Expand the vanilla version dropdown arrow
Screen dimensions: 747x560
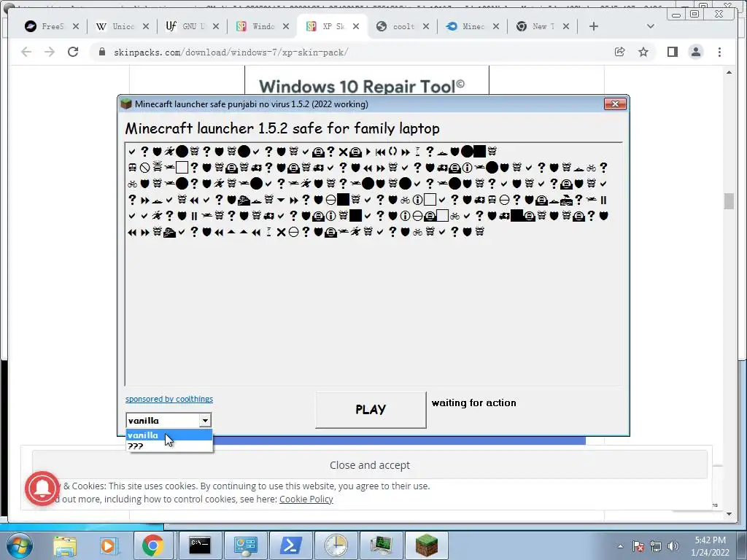point(205,421)
